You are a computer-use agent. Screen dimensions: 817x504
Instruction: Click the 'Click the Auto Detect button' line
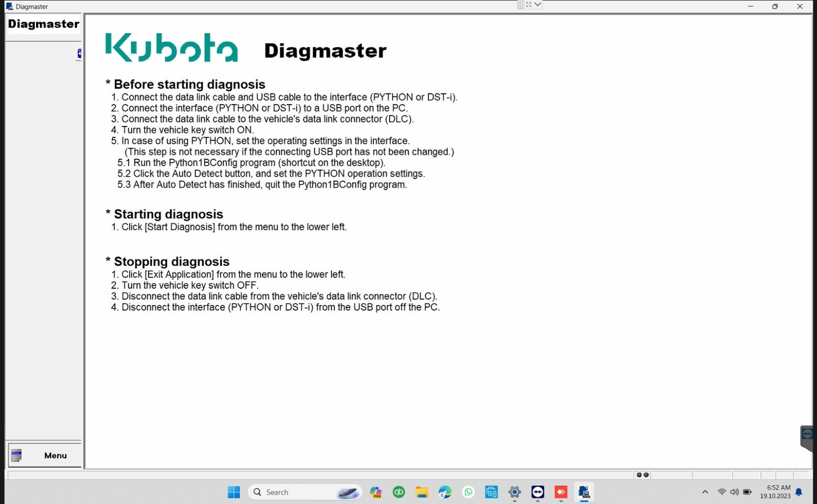pos(271,173)
